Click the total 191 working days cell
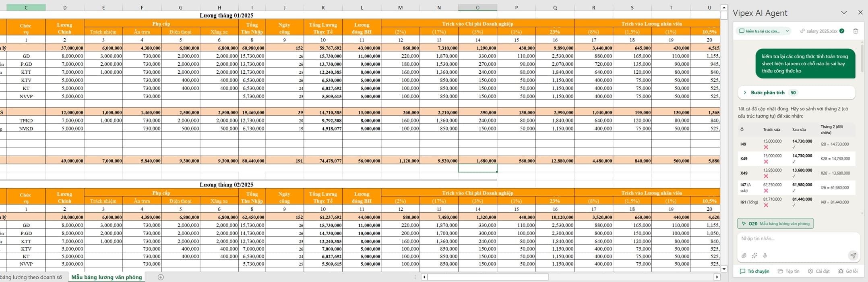The height and width of the screenshot is (282, 868). coord(284,161)
